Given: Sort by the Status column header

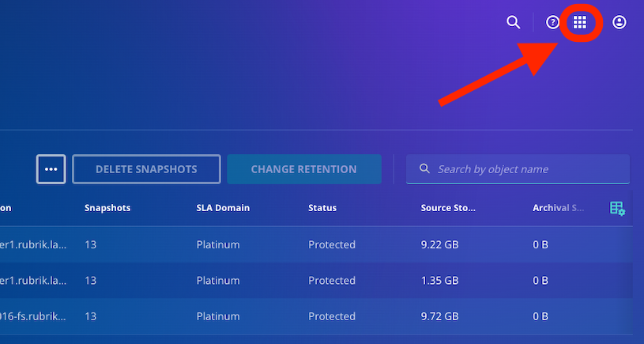Looking at the screenshot, I should pyautogui.click(x=322, y=208).
